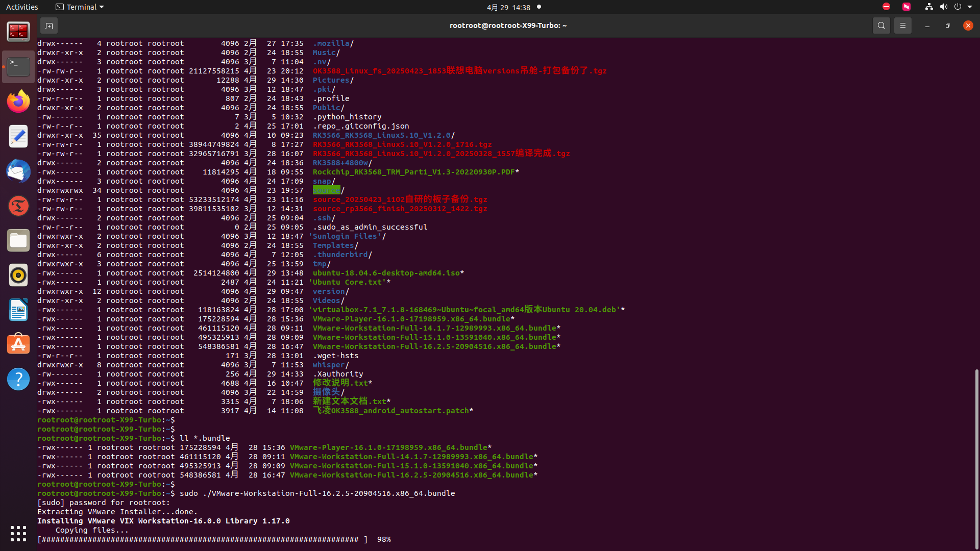Launch Rhythmbox music player
Viewport: 980px width, 551px height.
pos(18,275)
